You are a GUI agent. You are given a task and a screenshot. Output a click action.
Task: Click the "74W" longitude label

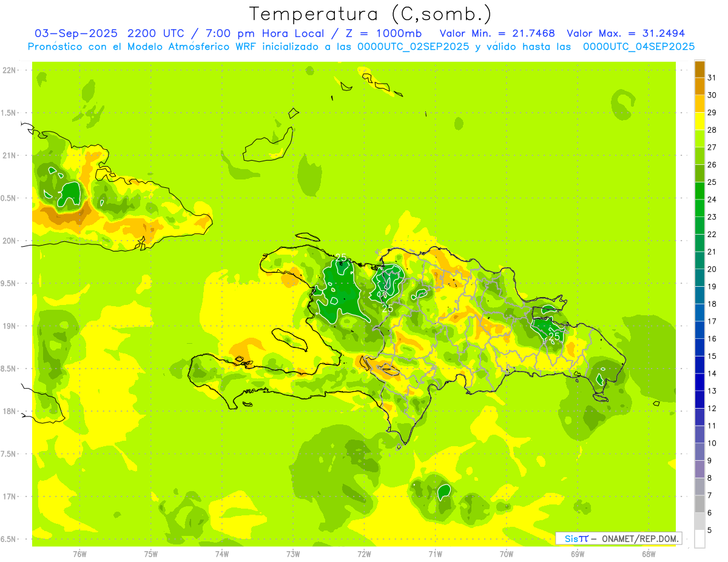pyautogui.click(x=221, y=554)
